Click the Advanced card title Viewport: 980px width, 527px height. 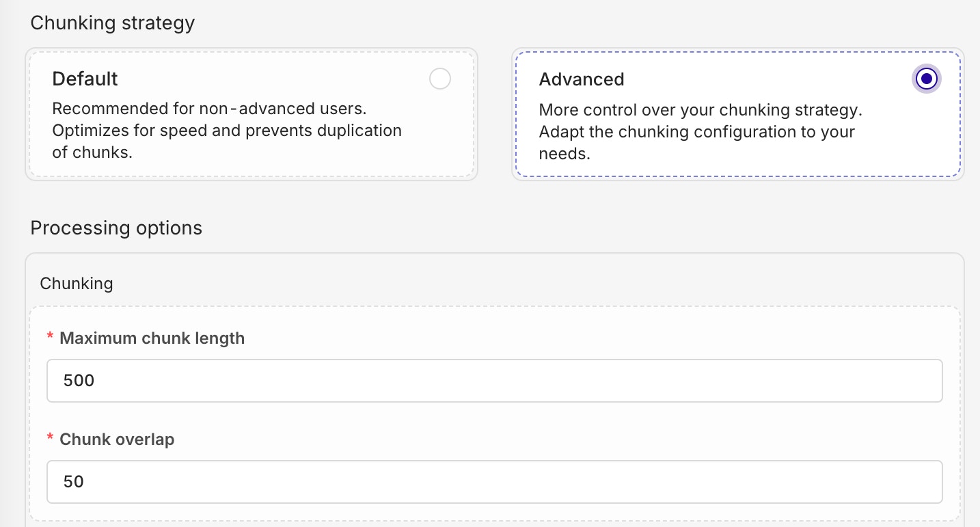(x=581, y=79)
